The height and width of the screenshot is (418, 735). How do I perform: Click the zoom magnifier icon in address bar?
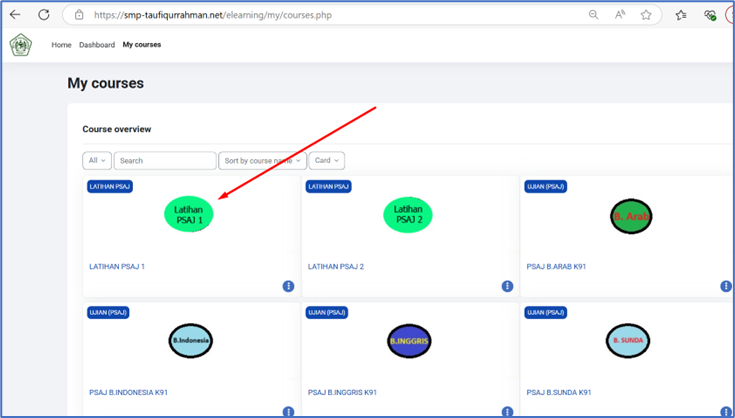(594, 15)
